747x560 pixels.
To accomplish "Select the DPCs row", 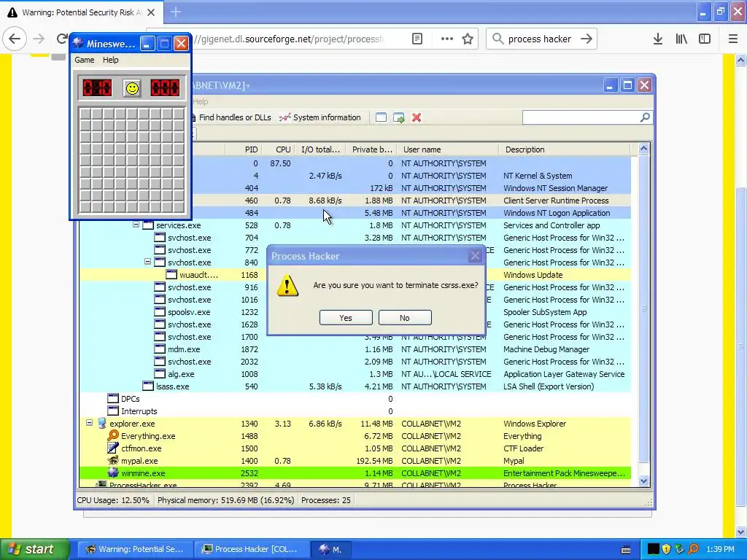I will (x=355, y=399).
